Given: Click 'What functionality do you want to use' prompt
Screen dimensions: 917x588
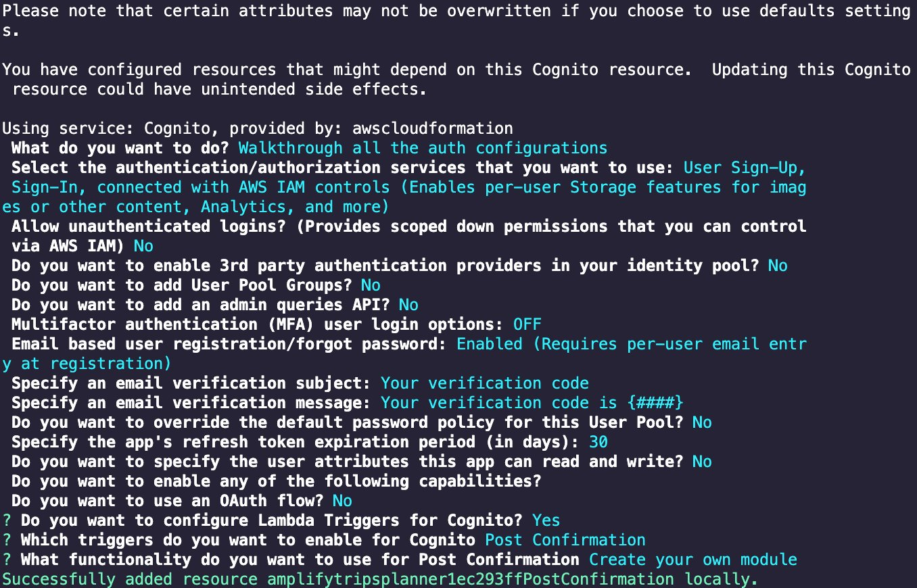Looking at the screenshot, I should click(300, 560).
